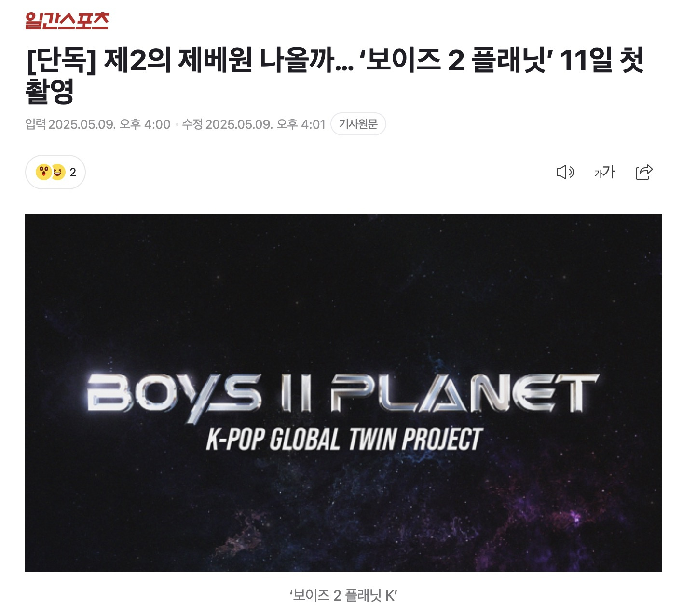Click the laughing face emoji reaction
Image resolution: width=683 pixels, height=616 pixels.
pyautogui.click(x=58, y=172)
